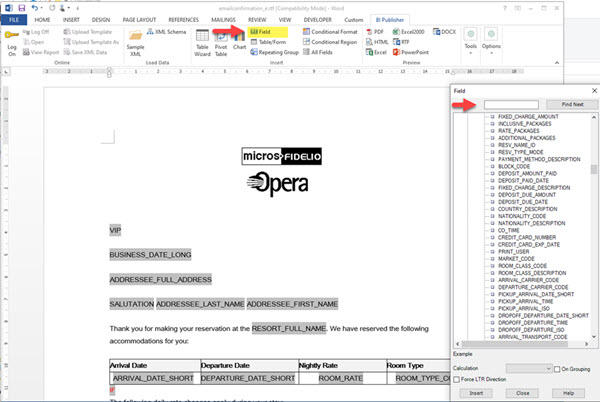Select MARKET_CODE in field list
This screenshot has height=402, width=600.
pos(516,259)
